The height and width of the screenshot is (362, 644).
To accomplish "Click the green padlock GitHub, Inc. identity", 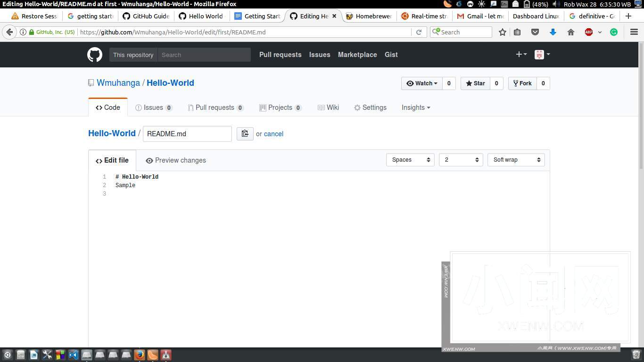I will click(x=52, y=32).
